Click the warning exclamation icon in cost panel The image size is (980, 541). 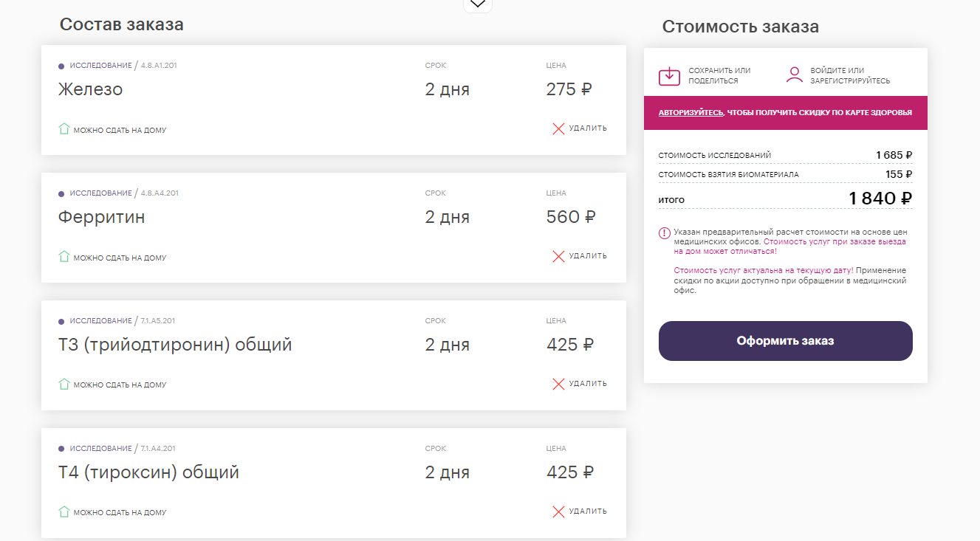pyautogui.click(x=665, y=233)
